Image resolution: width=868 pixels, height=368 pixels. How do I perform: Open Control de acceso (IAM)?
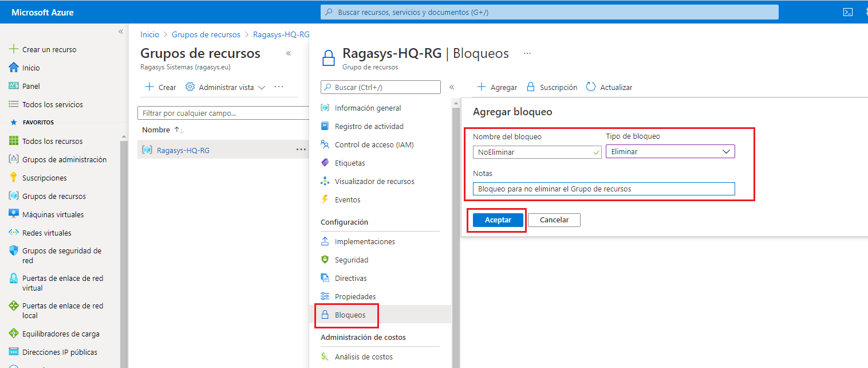(367, 144)
